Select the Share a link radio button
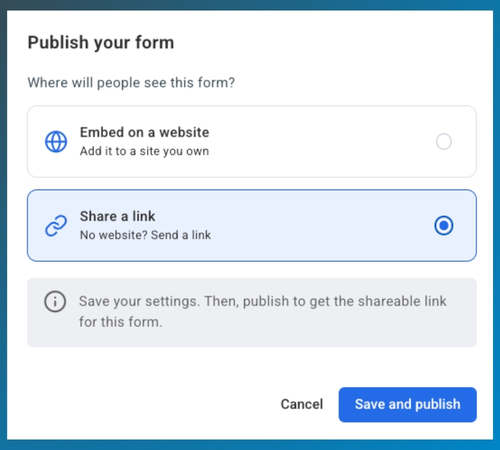500x450 pixels. coord(444,226)
